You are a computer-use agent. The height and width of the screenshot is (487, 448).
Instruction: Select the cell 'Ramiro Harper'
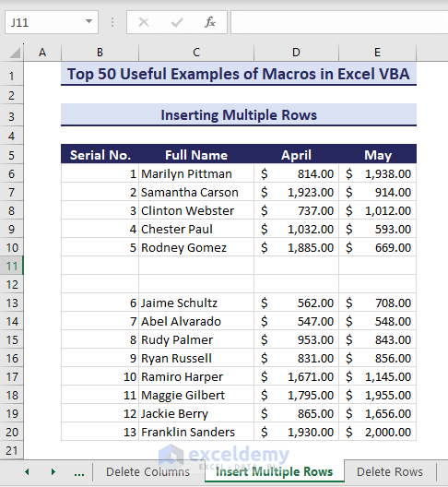(x=196, y=376)
